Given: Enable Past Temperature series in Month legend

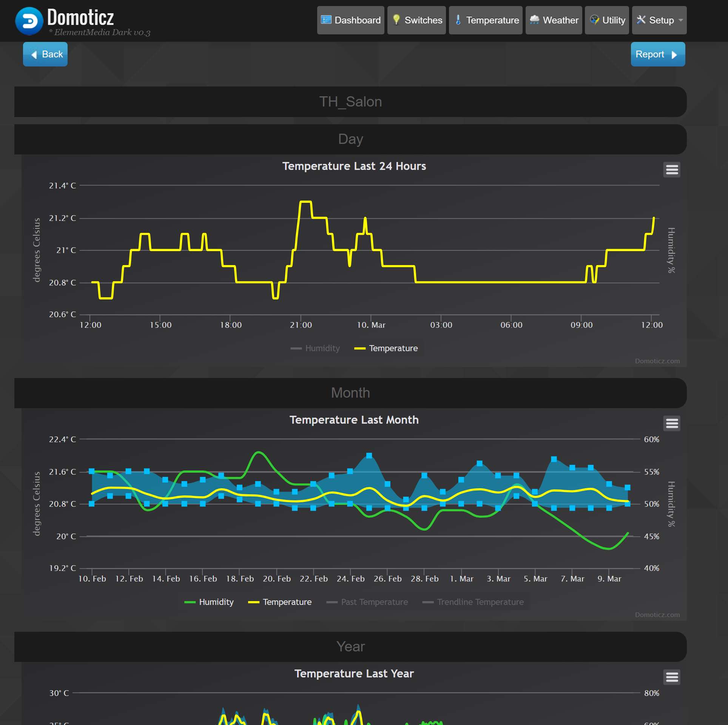Looking at the screenshot, I should pyautogui.click(x=367, y=602).
